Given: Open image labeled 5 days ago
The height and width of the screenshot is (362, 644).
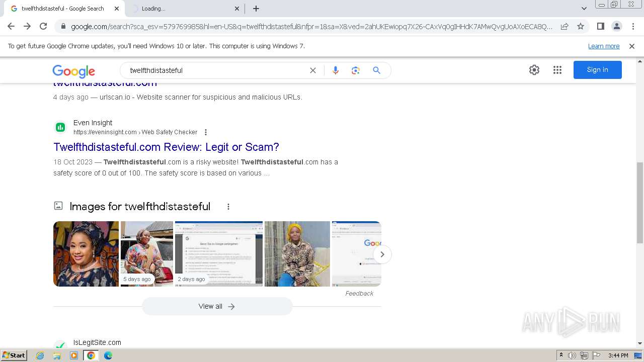Looking at the screenshot, I should (x=147, y=254).
